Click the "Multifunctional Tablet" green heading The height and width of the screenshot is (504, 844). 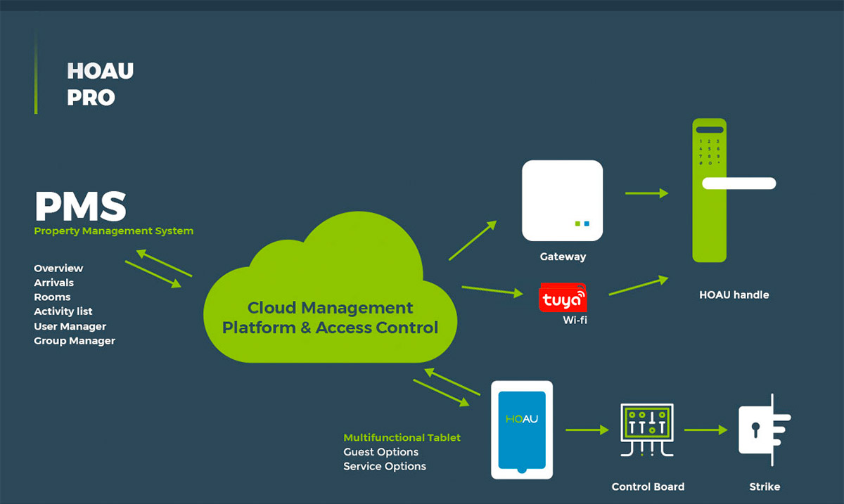(402, 437)
